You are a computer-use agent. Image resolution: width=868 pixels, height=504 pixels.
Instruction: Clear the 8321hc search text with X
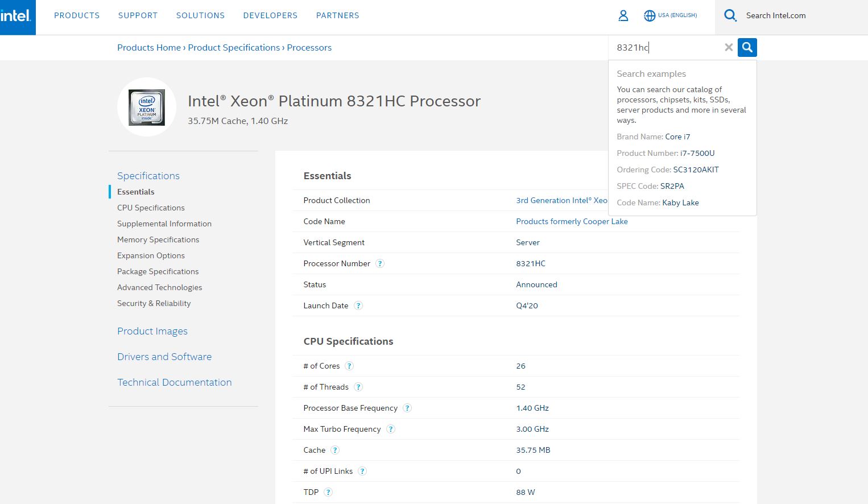pos(728,48)
